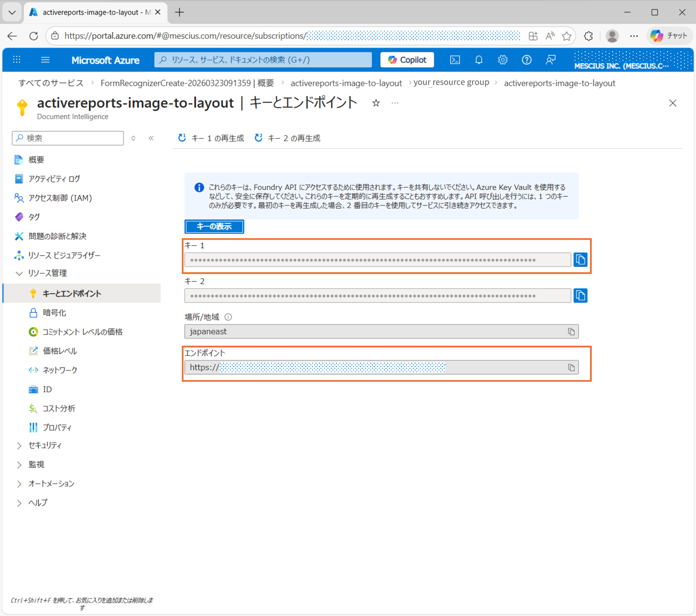Open the feedback icon on the toolbar

click(550, 60)
